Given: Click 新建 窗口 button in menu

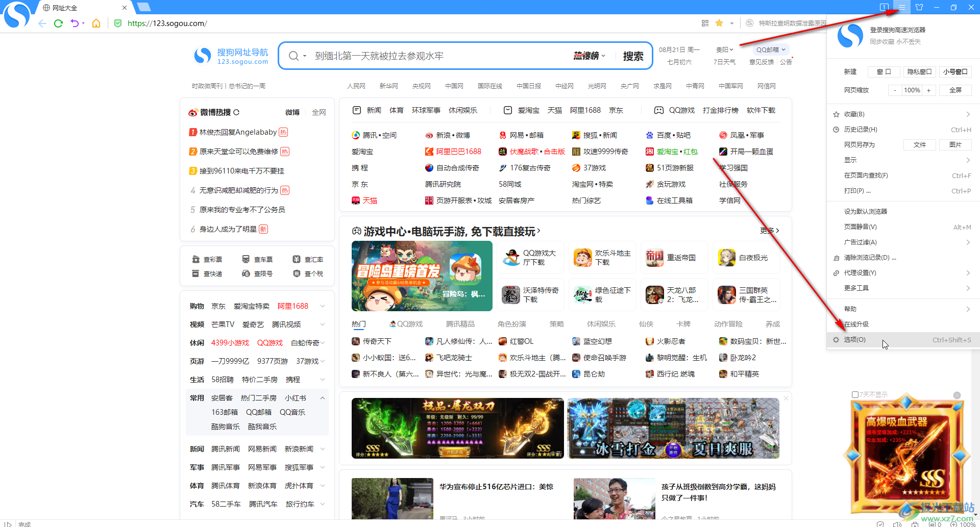Looking at the screenshot, I should coord(884,72).
